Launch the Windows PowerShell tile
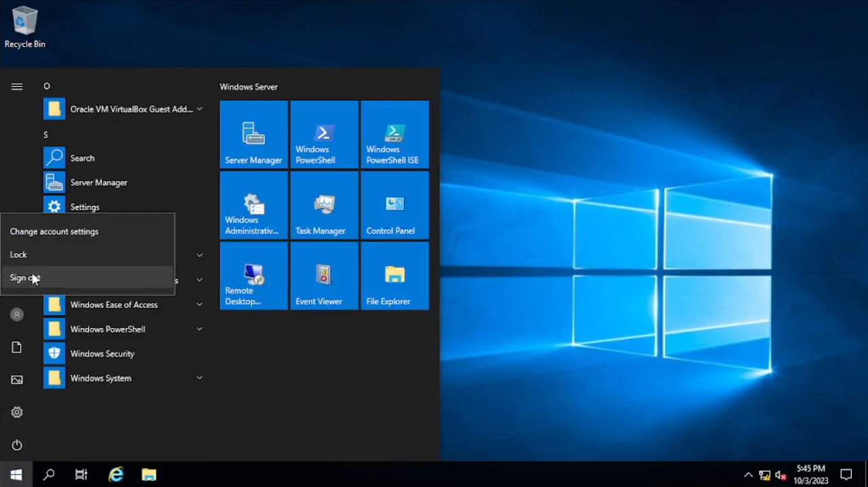 click(x=324, y=134)
